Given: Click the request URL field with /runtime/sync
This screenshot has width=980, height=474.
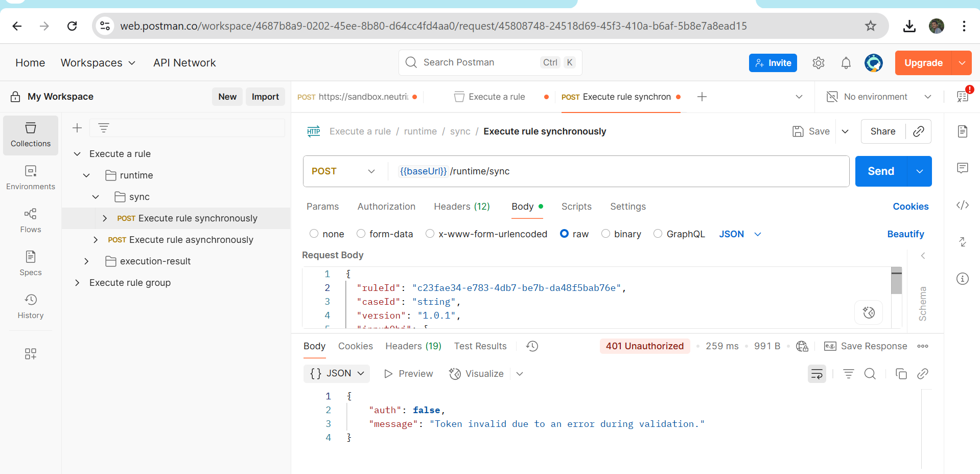Looking at the screenshot, I should pos(619,171).
